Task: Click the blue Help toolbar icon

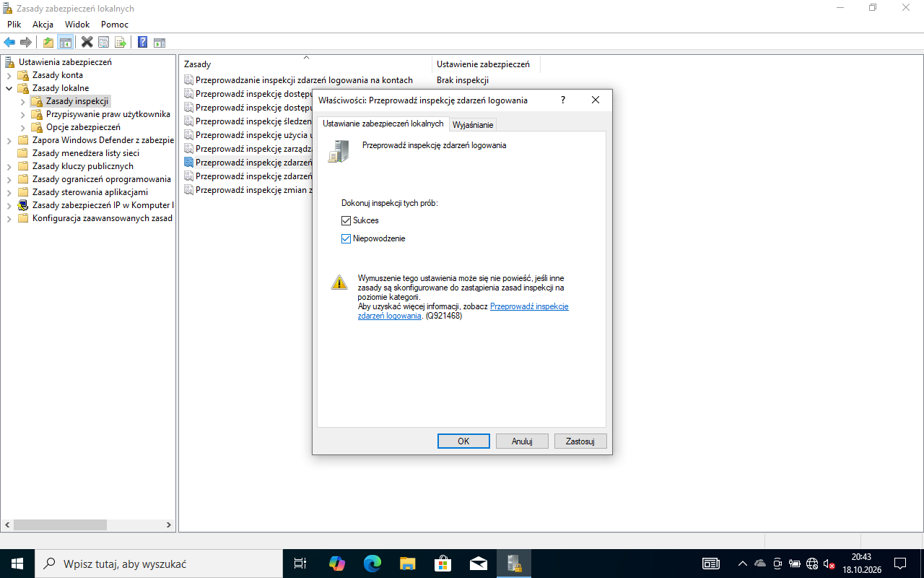Action: [x=143, y=42]
